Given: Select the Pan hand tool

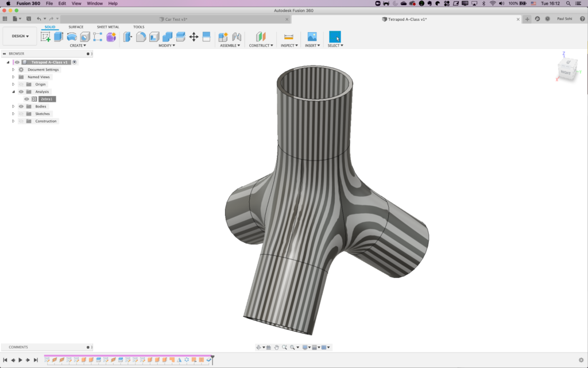Looking at the screenshot, I should 276,347.
